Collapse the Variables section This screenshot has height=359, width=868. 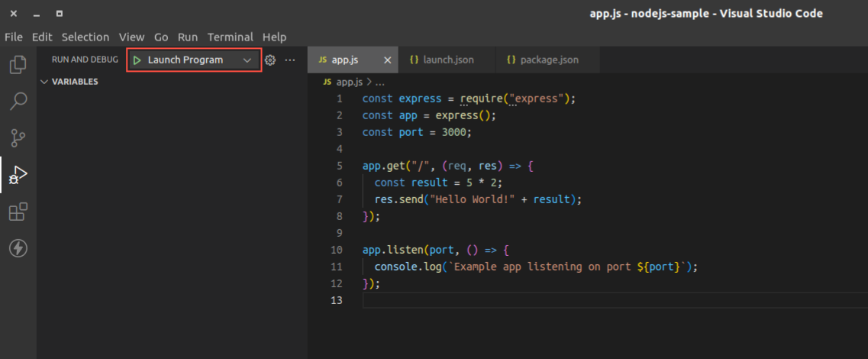point(44,82)
